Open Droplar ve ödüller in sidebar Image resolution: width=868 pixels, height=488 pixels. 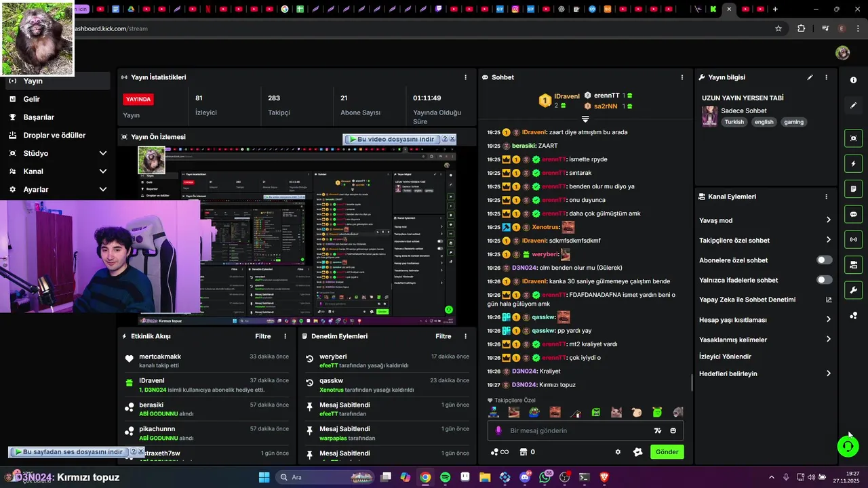click(58, 136)
